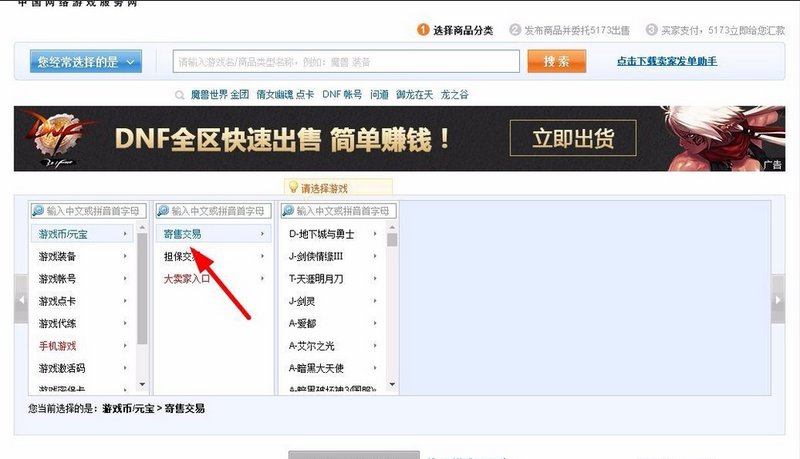Screen dimensions: 800x459
Task: Select 游戏帐号 category
Action: tap(82, 279)
